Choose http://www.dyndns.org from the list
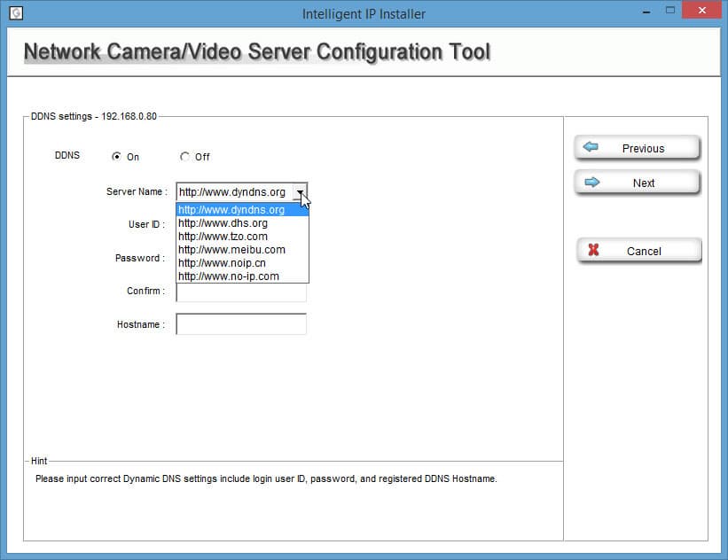This screenshot has width=728, height=560. (242, 210)
